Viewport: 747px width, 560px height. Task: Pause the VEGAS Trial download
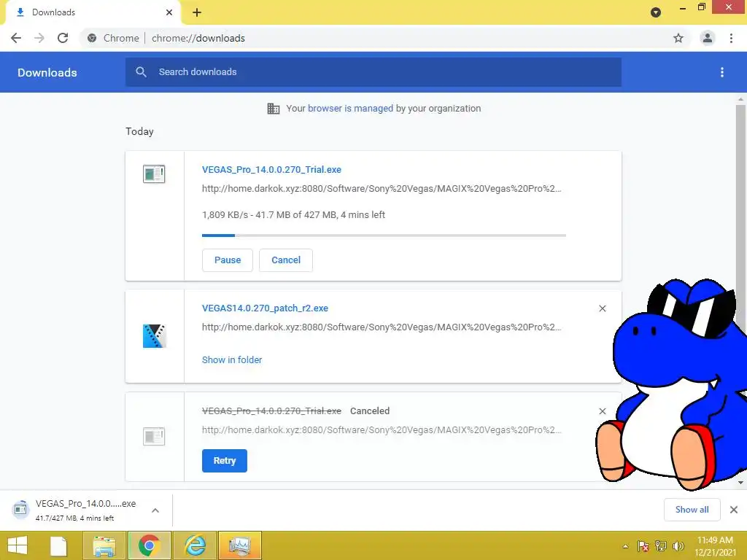coord(228,260)
